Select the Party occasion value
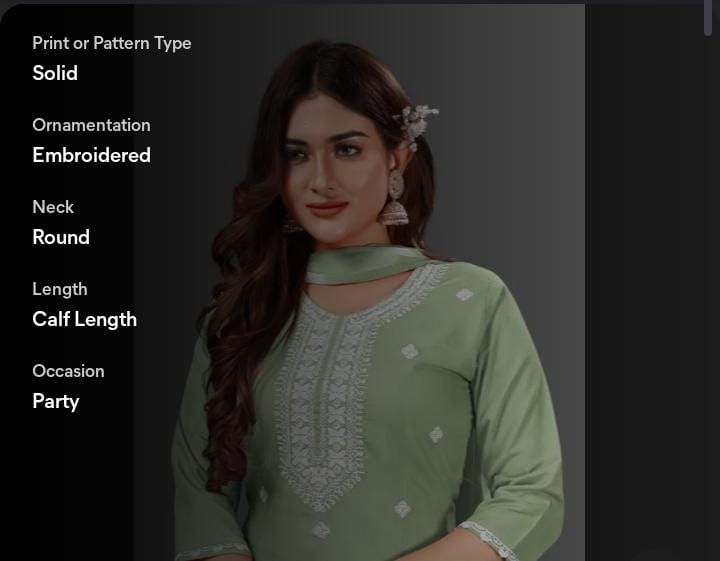Screen dimensions: 720x561 (56, 401)
